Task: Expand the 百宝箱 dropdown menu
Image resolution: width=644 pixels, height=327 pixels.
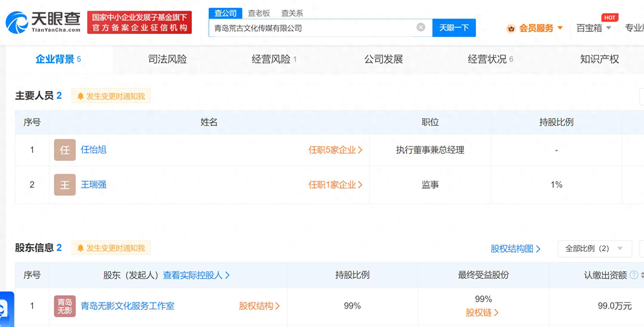Action: point(609,28)
